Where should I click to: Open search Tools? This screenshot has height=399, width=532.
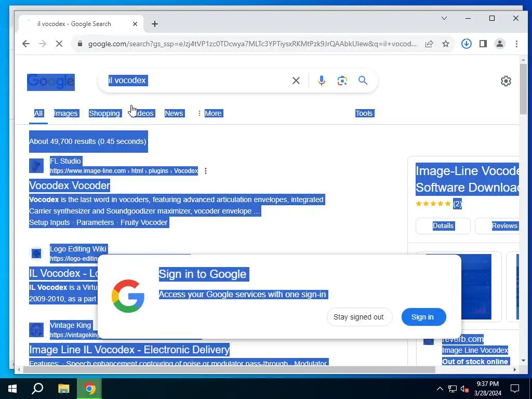[364, 113]
